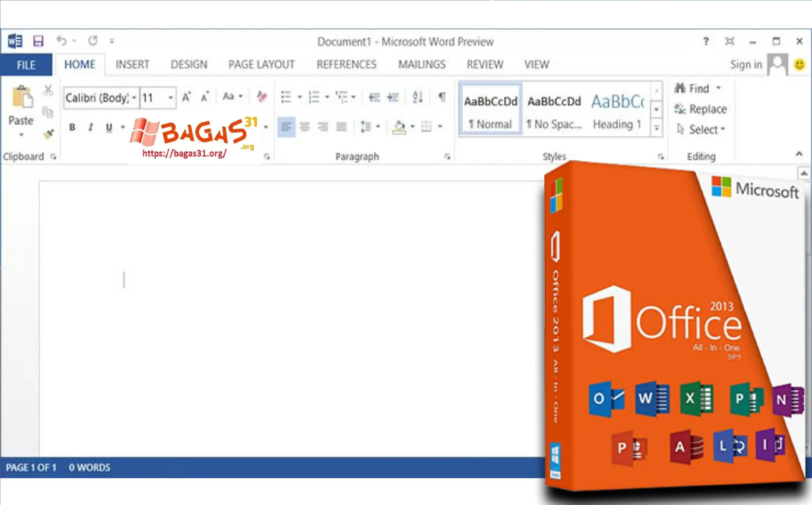Viewport: 812px width, 505px height.
Task: Toggle the bulleted list
Action: [x=286, y=97]
